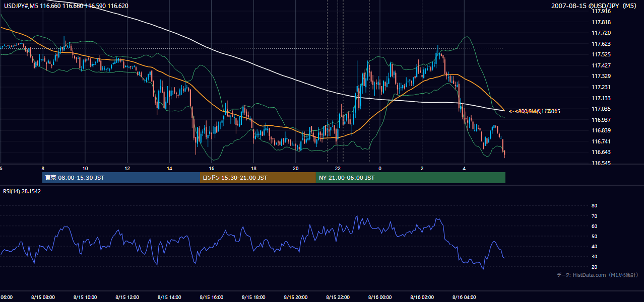
Task: Click the 8/16 04:00 bottom axis label
Action: tap(464, 297)
